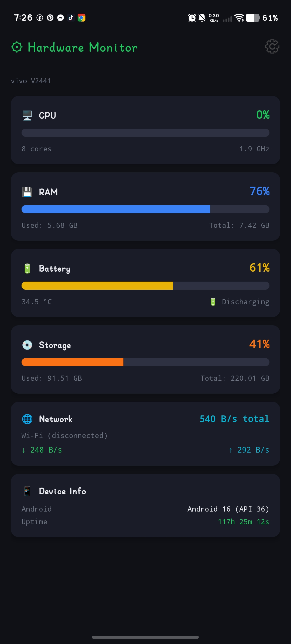Tap the alarm icon in the status bar

click(x=192, y=18)
